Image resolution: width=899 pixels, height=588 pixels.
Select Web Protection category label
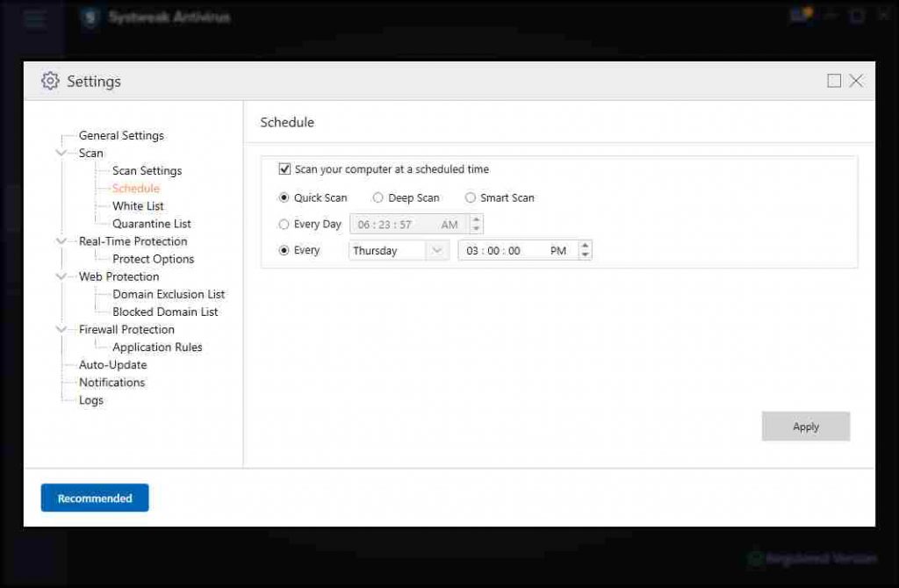119,276
